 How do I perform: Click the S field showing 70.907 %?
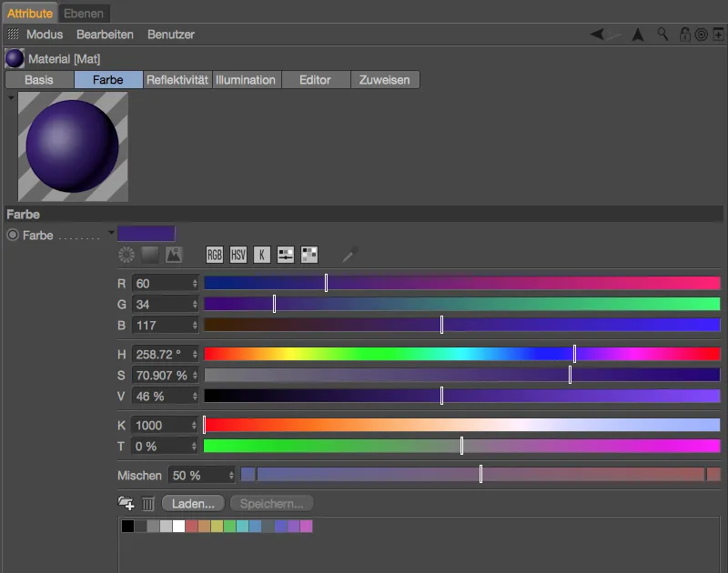166,375
